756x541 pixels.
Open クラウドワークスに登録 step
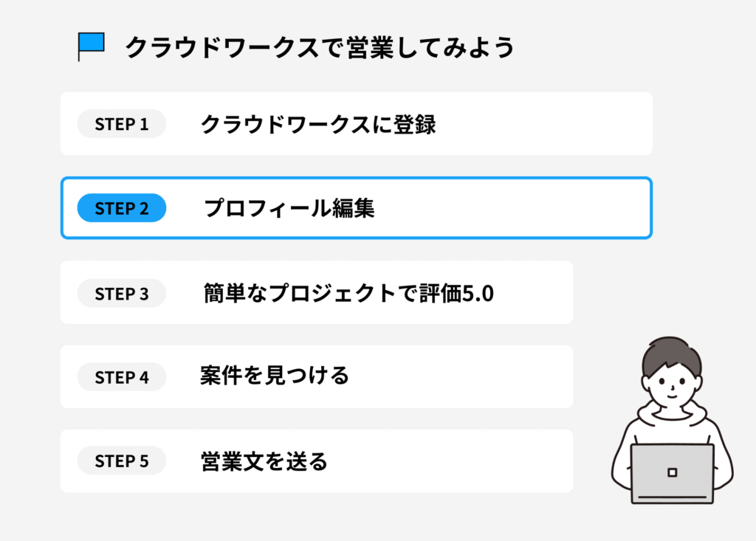[x=318, y=125]
